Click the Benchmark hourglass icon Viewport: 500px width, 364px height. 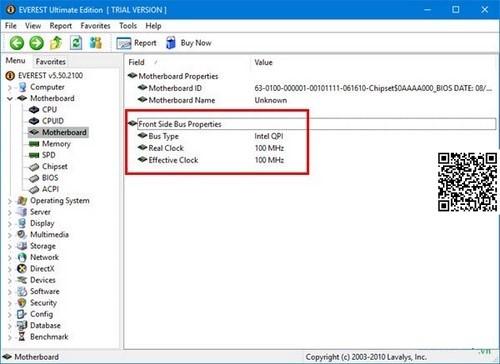(x=22, y=337)
